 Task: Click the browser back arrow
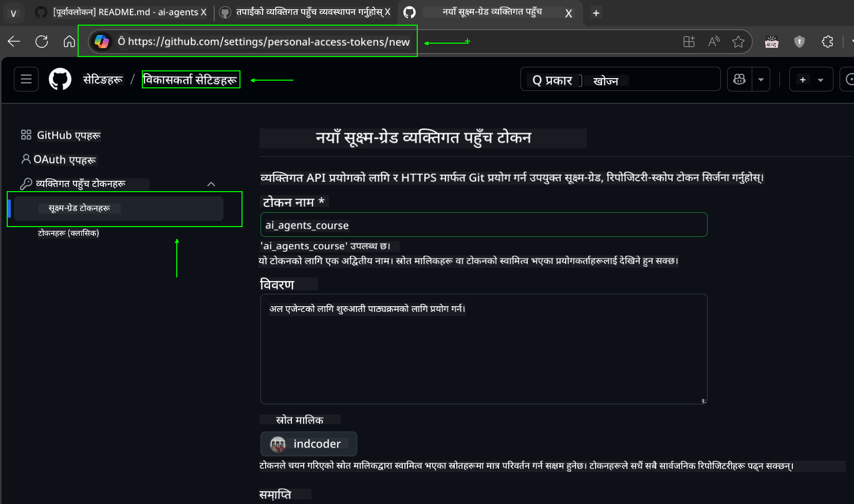pos(14,42)
